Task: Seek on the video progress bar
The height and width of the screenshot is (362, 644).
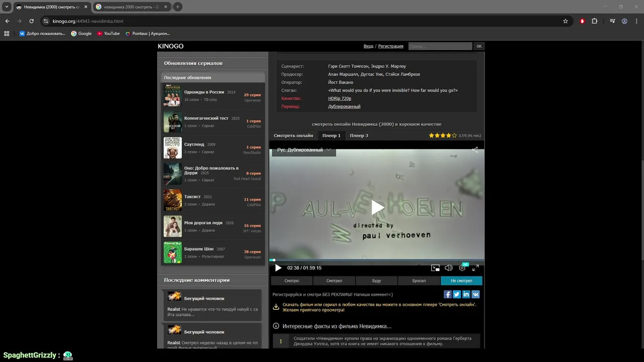Action: (x=376, y=260)
